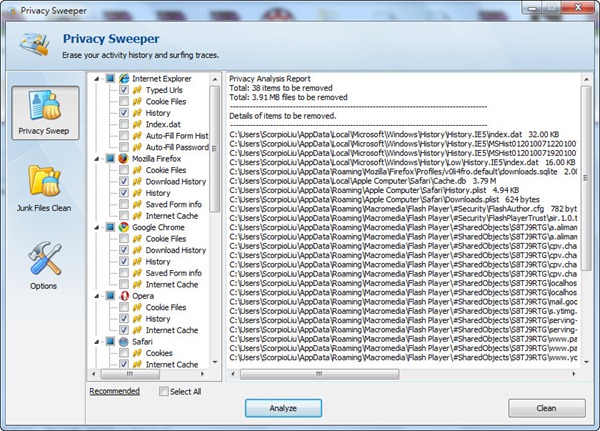
Task: Click the Opera browser icon
Action: [x=124, y=296]
